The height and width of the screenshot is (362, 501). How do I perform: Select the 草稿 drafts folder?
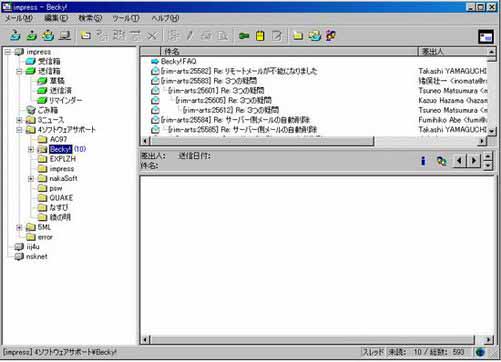click(x=57, y=81)
